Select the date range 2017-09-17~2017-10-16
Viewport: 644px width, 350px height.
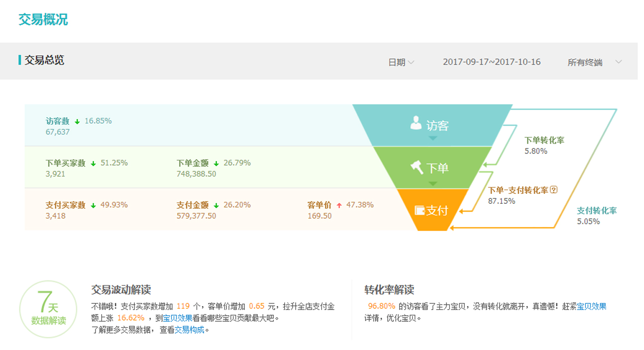coord(492,62)
